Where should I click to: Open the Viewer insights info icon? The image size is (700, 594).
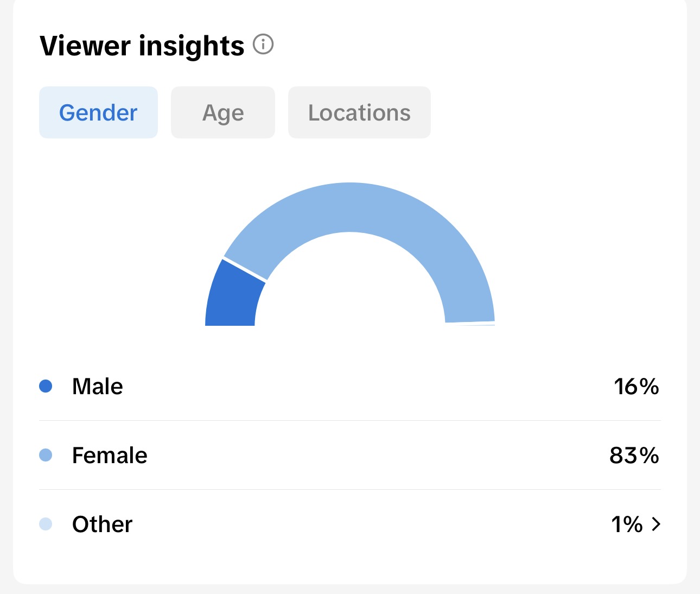(263, 44)
